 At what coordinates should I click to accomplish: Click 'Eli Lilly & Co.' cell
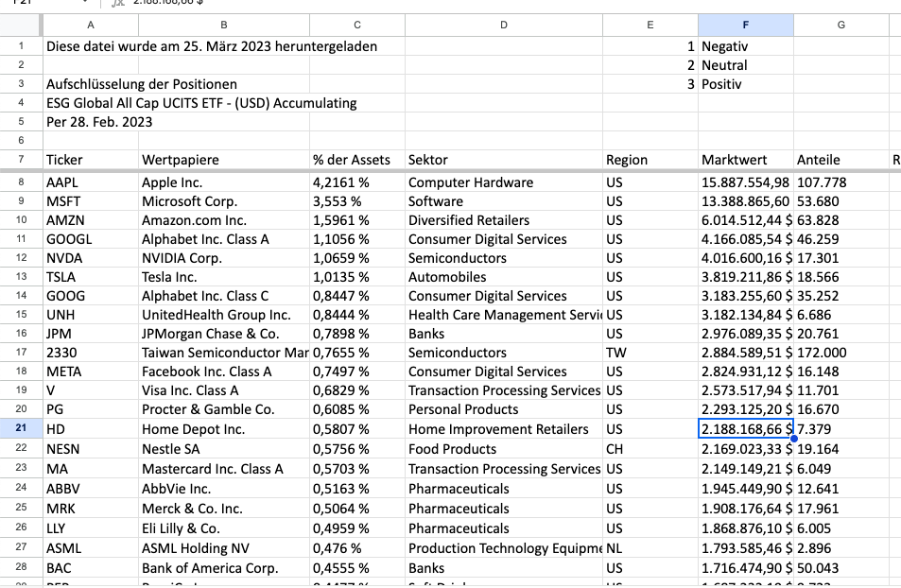click(x=224, y=528)
